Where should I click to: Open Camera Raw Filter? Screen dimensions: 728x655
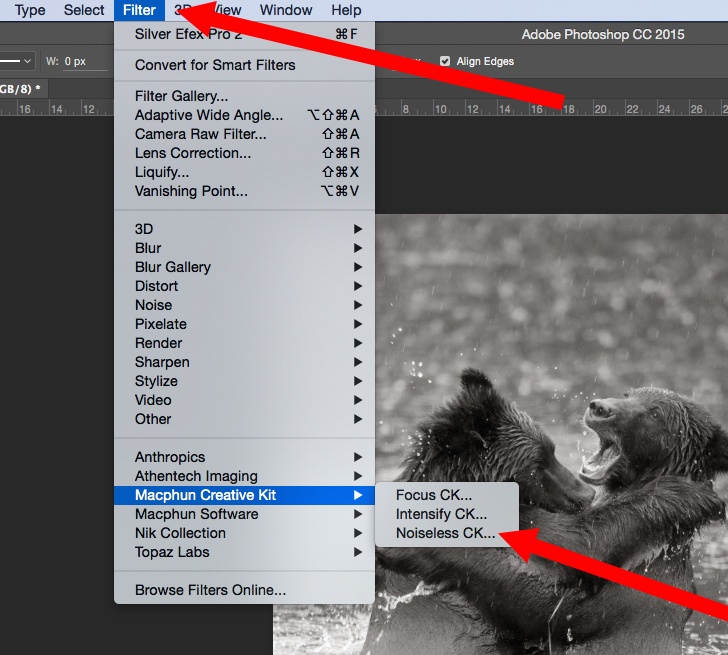[x=200, y=134]
